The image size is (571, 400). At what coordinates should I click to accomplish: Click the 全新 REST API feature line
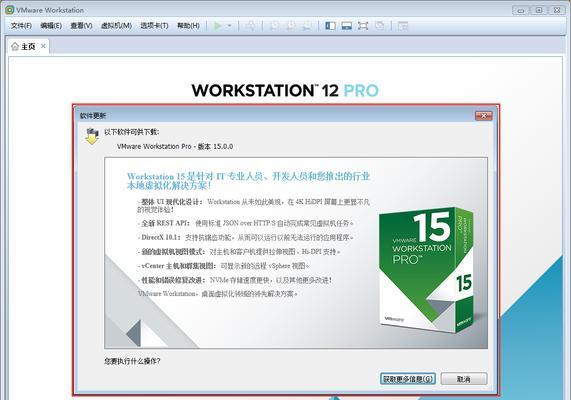[x=246, y=223]
